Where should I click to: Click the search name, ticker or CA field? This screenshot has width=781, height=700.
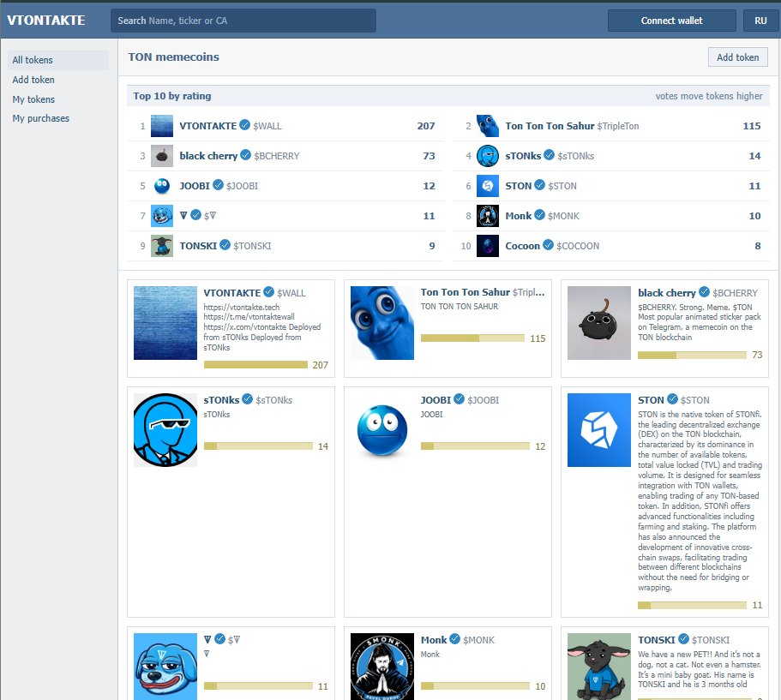tap(243, 21)
